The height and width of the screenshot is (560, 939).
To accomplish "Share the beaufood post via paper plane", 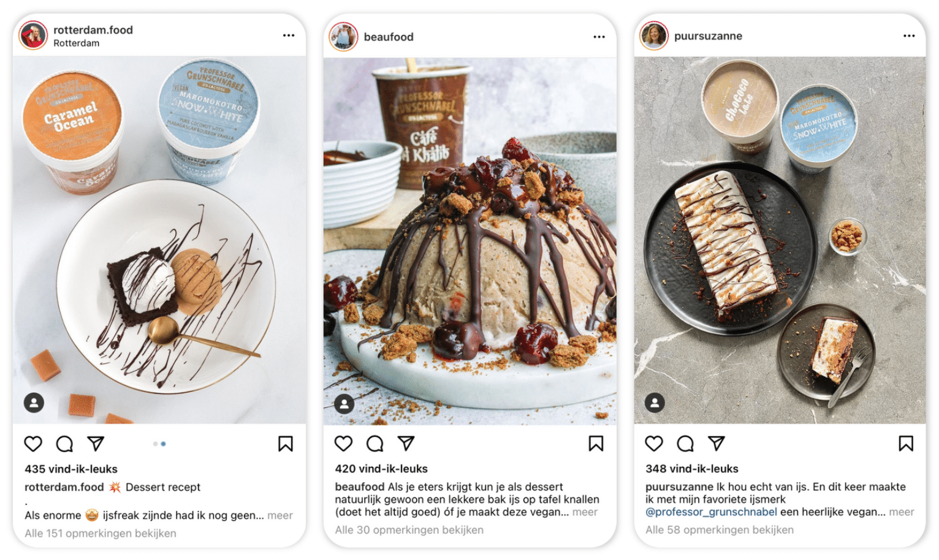I will click(x=406, y=443).
